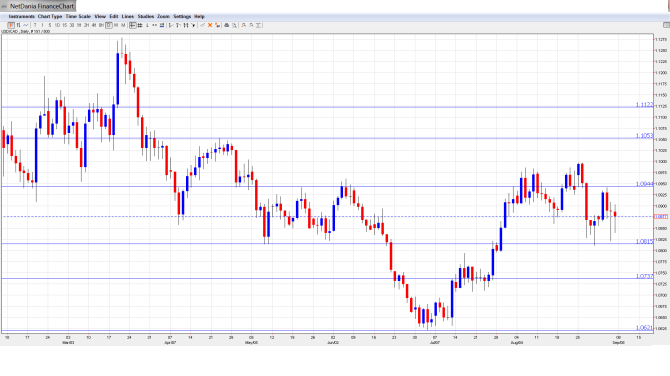The image size is (670, 376).
Task: Click the panel icon at toolbar's right end
Action: tap(666, 25)
